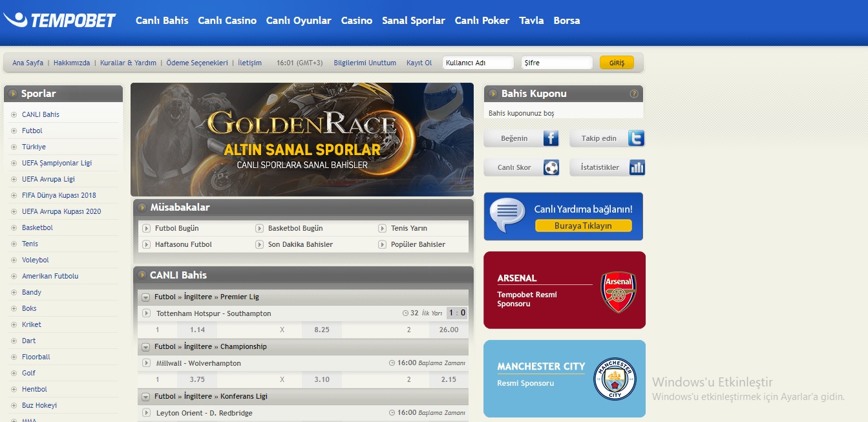Go to Sanal Sporlar in top menu
This screenshot has width=868, height=422.
413,21
